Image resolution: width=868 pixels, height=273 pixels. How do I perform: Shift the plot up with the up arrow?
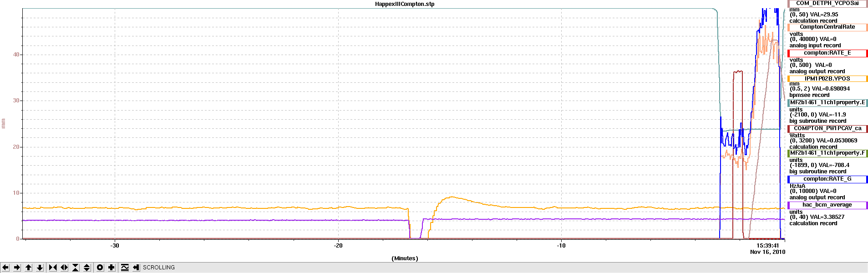point(28,268)
